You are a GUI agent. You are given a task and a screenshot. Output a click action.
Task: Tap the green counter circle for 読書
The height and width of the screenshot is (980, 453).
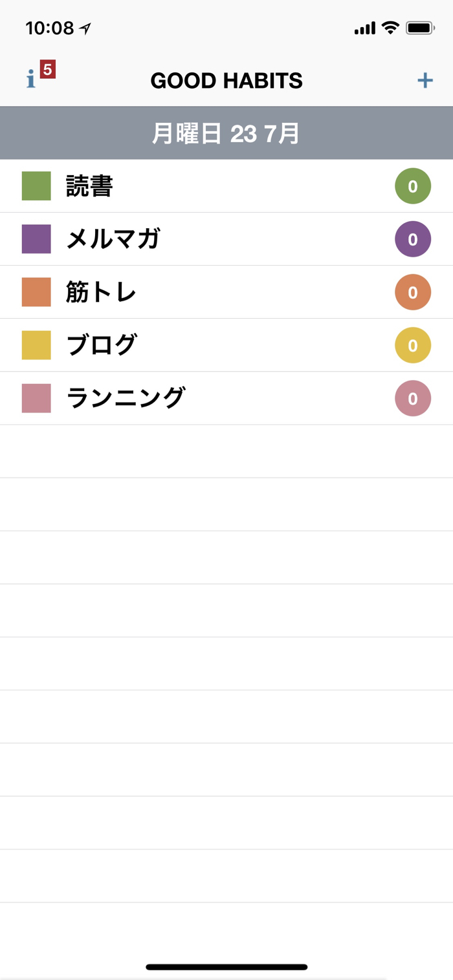pos(413,186)
